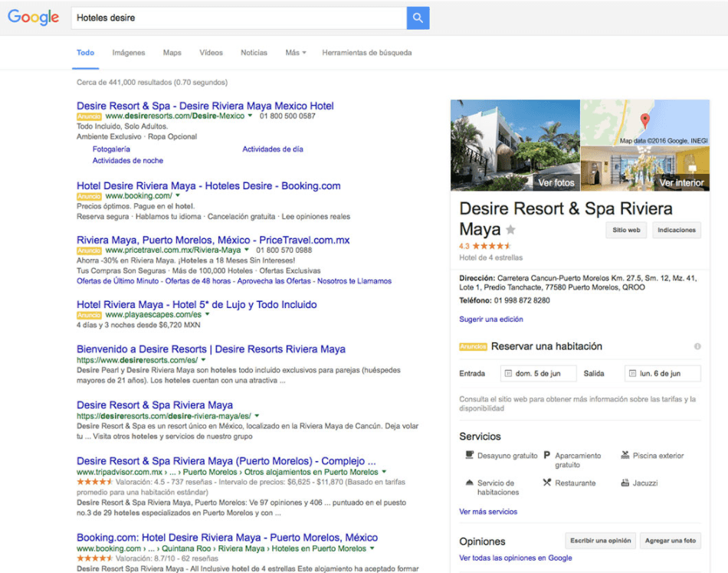Switch to the Maps tab
The width and height of the screenshot is (728, 573).
pos(172,53)
